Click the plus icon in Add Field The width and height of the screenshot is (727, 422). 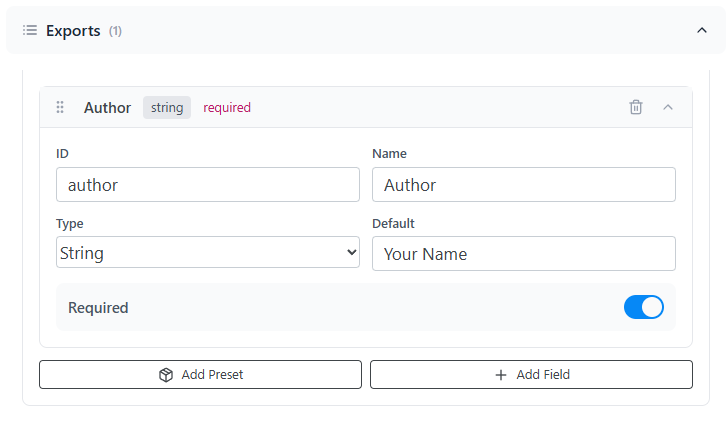(501, 375)
